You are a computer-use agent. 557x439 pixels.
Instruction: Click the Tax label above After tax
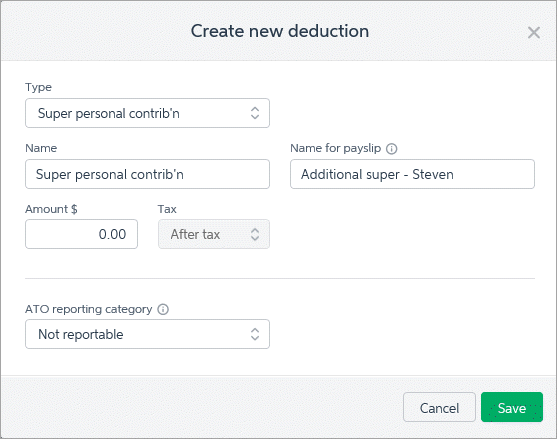(x=167, y=209)
